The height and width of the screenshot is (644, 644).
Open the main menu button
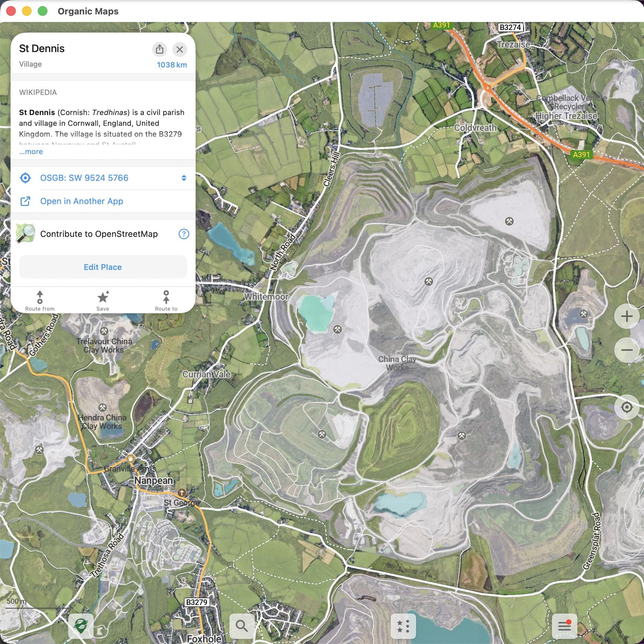[564, 626]
